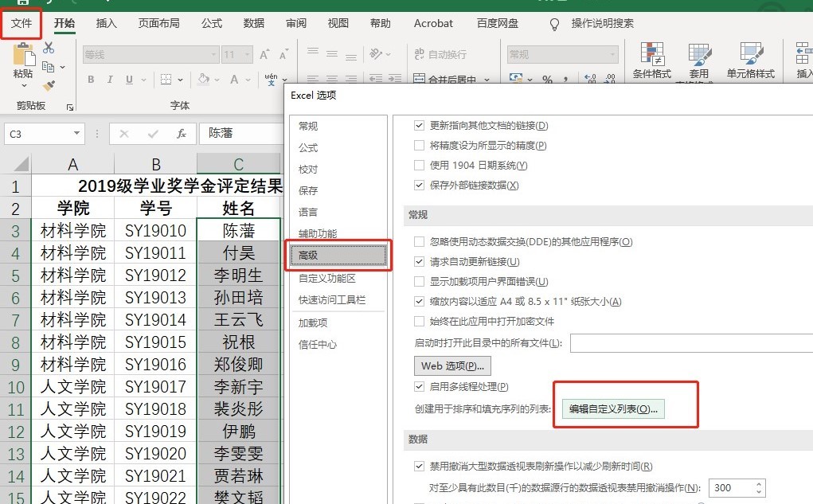Click the Paste clipboard icon
Viewport: 813px width, 504px height.
(23, 54)
